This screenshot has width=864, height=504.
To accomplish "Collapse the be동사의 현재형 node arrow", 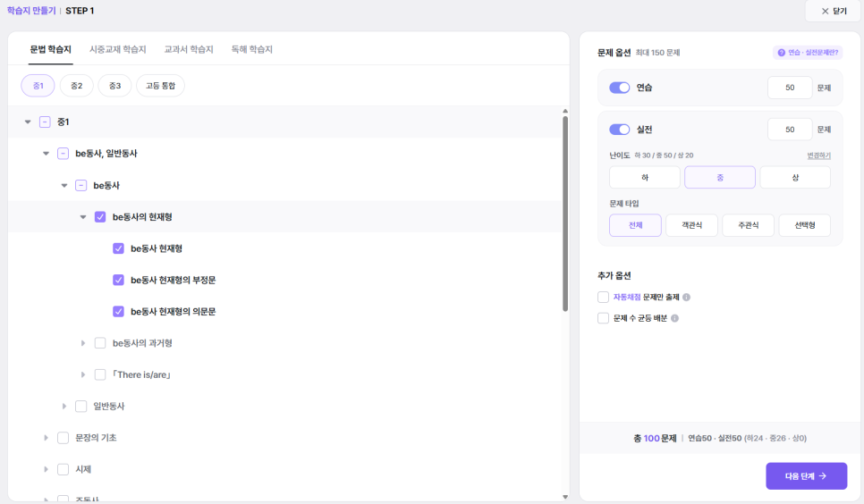I will coord(82,217).
